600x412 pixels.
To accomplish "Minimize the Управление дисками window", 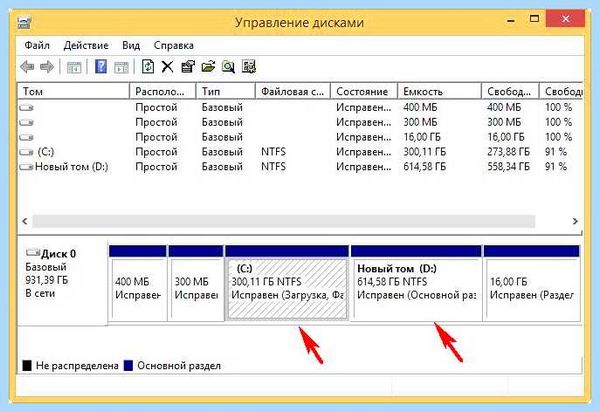I will (510, 20).
